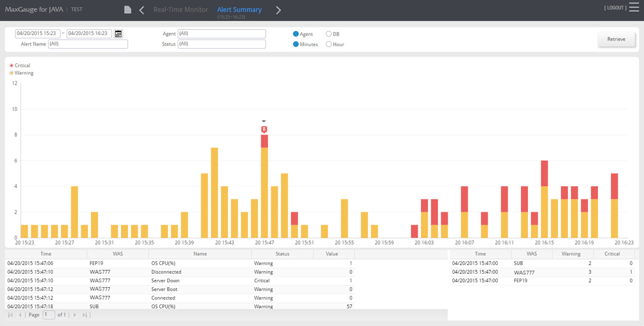Viewport: 644px width, 326px height.
Task: Toggle the Critical legend swatch
Action: coord(12,65)
